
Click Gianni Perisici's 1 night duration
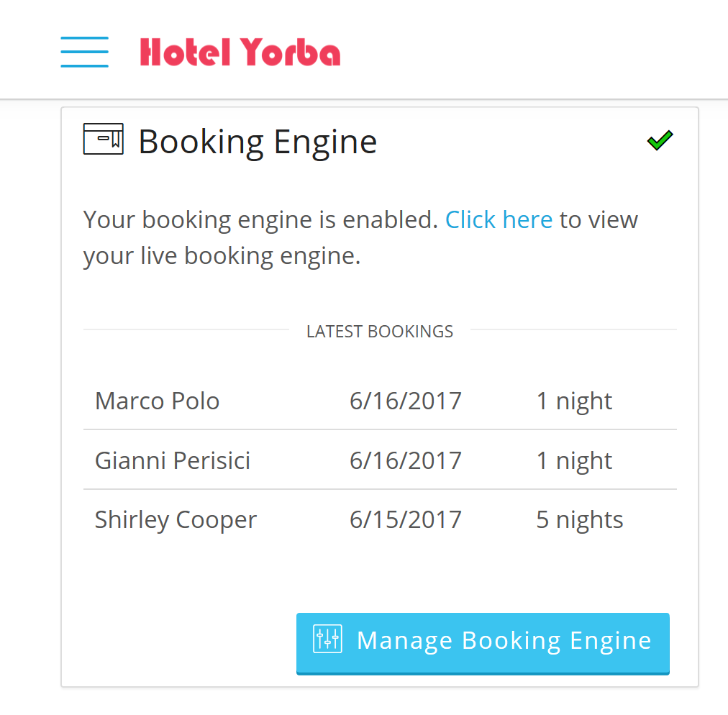click(x=574, y=461)
